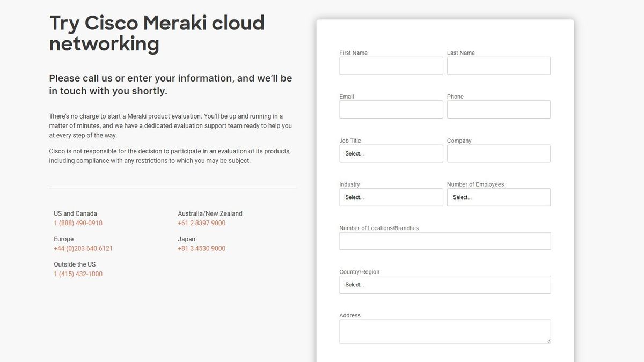Call the Japan number +81 3 4530 9000
Viewport: 644px width, 362px height.
point(202,248)
